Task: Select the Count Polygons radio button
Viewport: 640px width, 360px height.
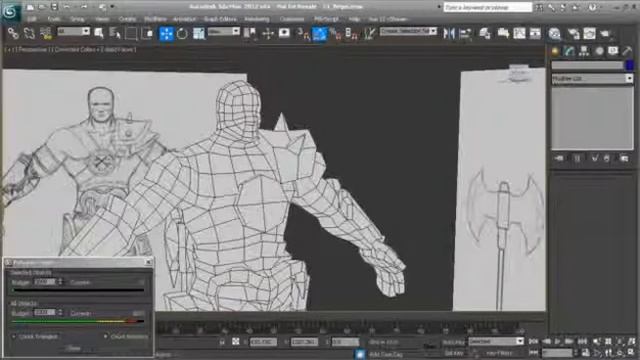Action: coord(105,337)
